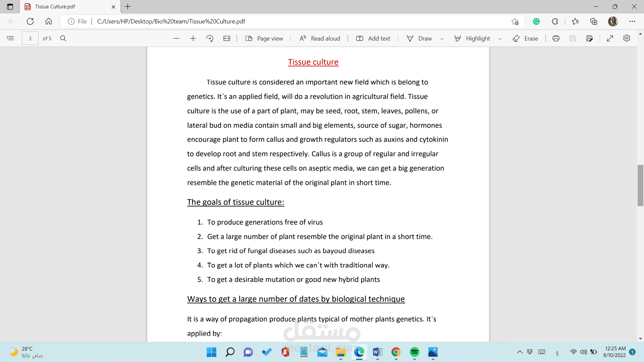Click the page number input field
The width and height of the screenshot is (644, 362).
(30, 39)
